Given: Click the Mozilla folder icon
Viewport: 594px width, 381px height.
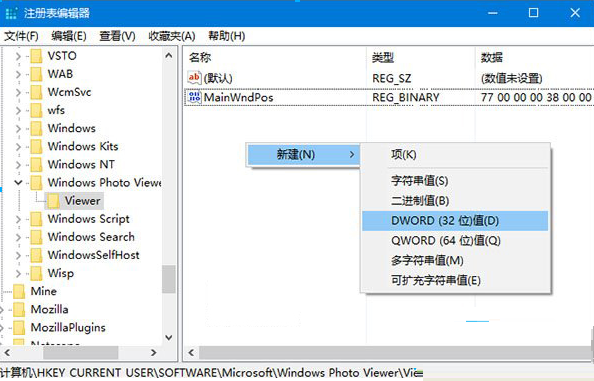Looking at the screenshot, I should tap(19, 309).
